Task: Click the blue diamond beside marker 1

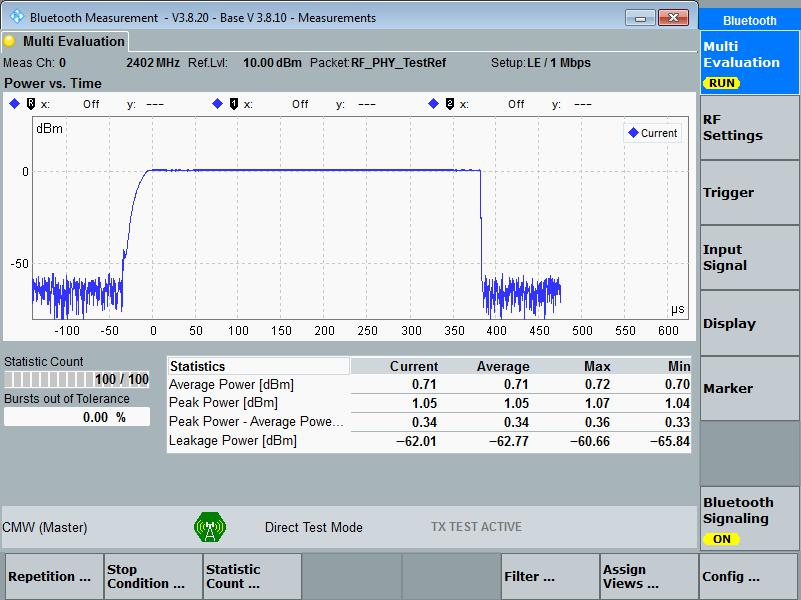Action: click(218, 104)
